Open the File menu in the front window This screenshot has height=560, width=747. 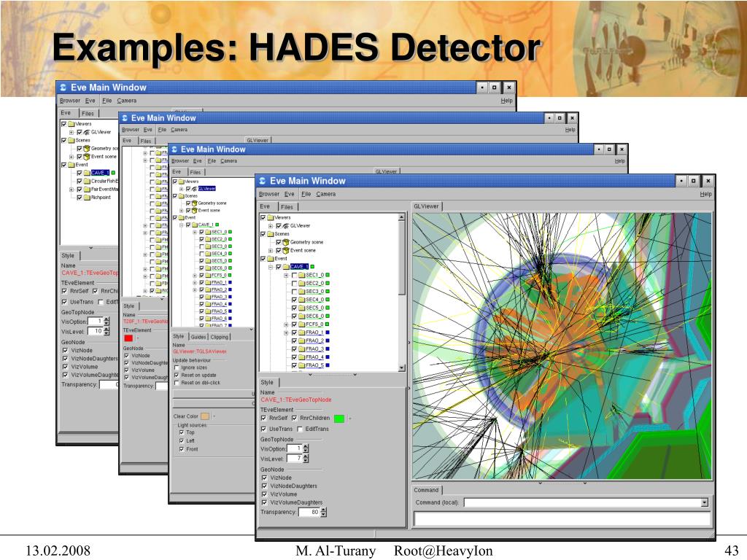point(306,194)
